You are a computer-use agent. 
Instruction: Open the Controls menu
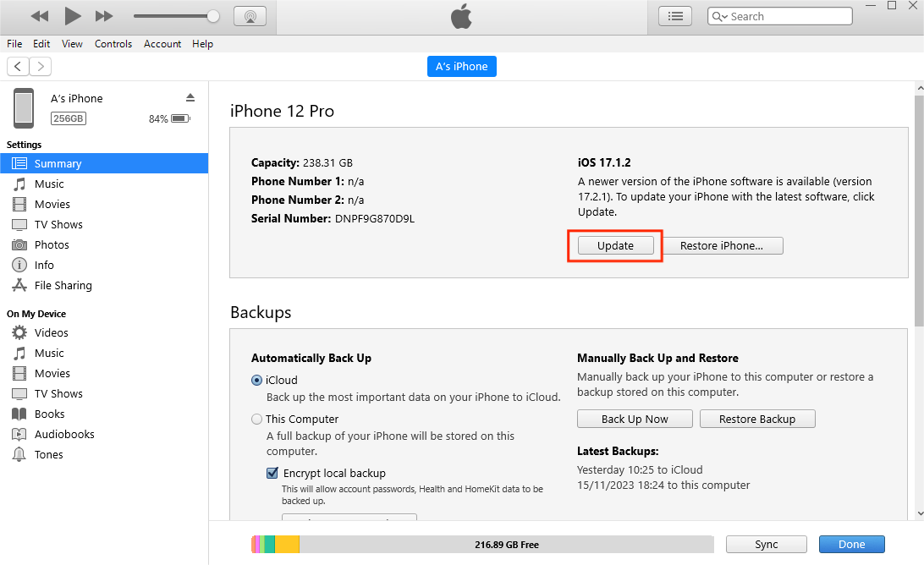pyautogui.click(x=113, y=44)
